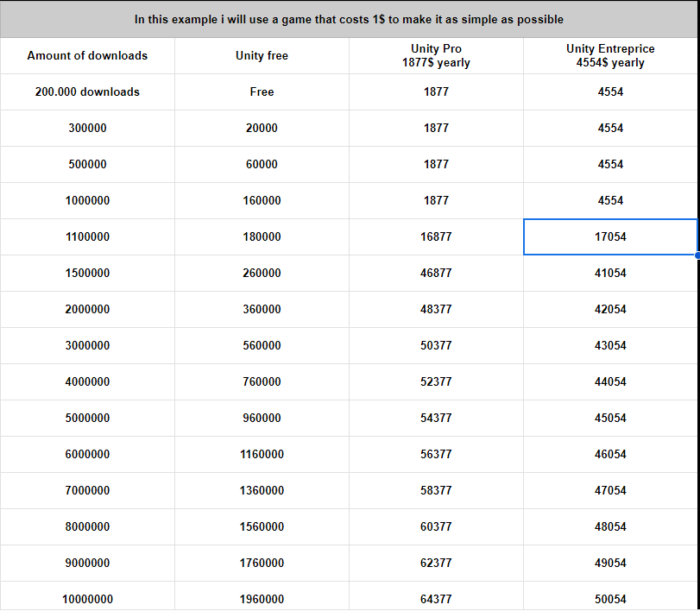This screenshot has width=700, height=611.
Task: Click the 20000 cell under Unity free
Action: coord(262,128)
